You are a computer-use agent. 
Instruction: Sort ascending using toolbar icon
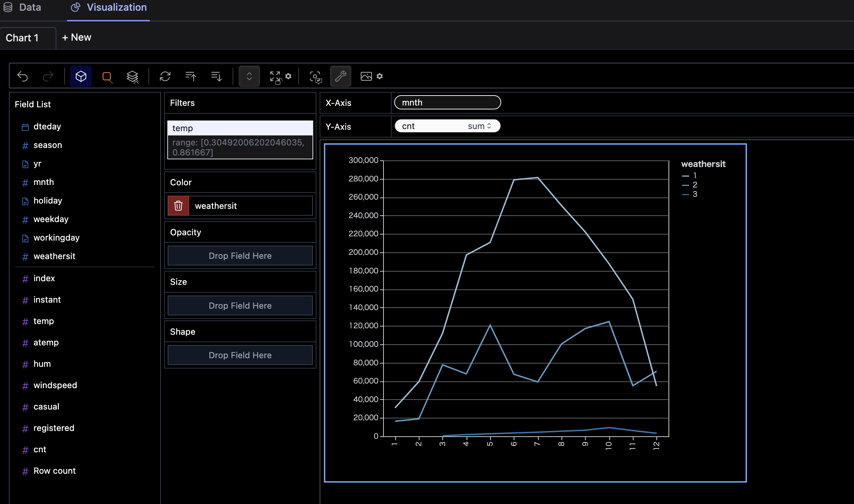tap(190, 76)
